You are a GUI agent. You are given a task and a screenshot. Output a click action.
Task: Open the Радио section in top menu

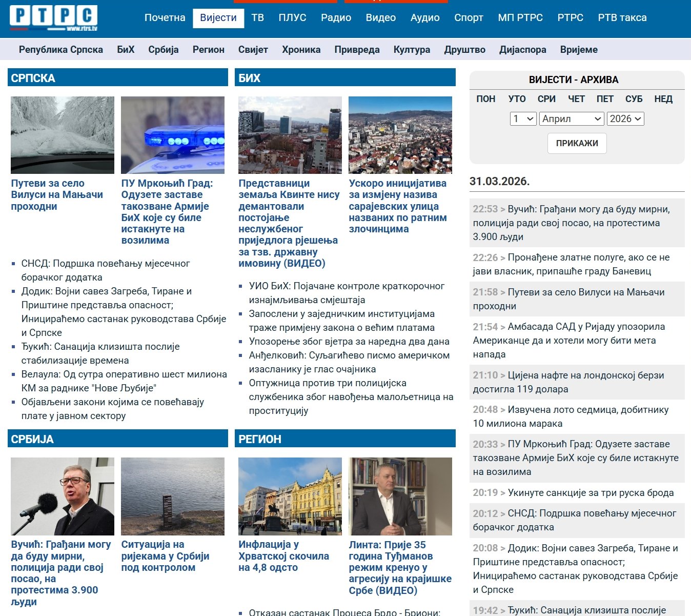tap(336, 18)
